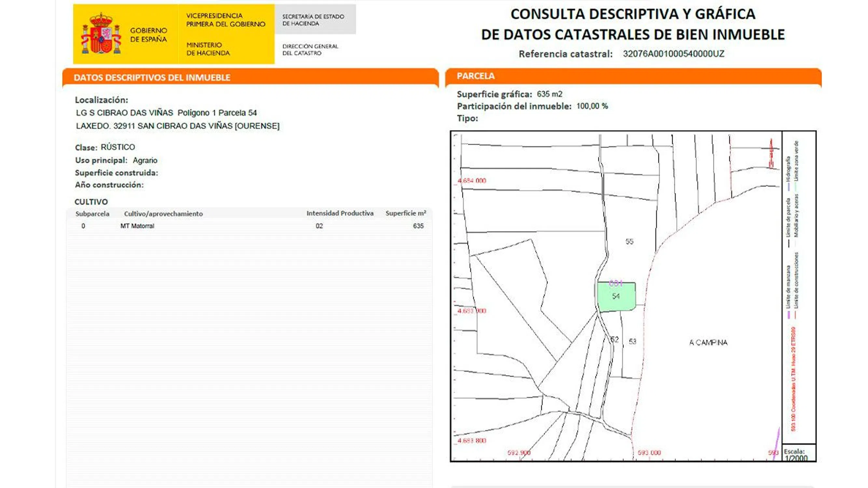The image size is (868, 488).
Task: Click the Spanish coat of arms emblem
Action: pyautogui.click(x=101, y=34)
